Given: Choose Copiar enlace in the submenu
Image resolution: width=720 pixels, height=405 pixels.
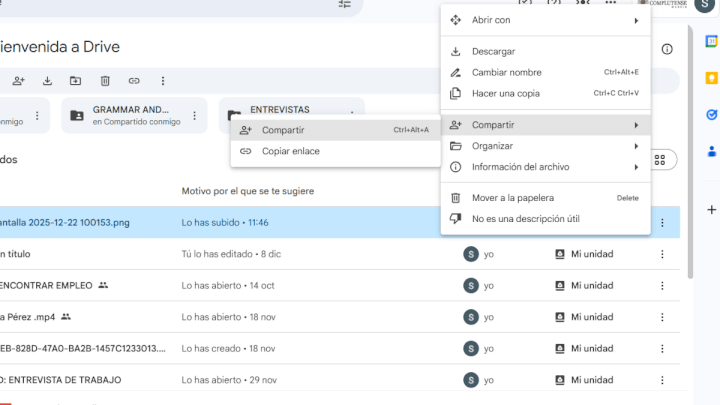Looking at the screenshot, I should (336, 151).
